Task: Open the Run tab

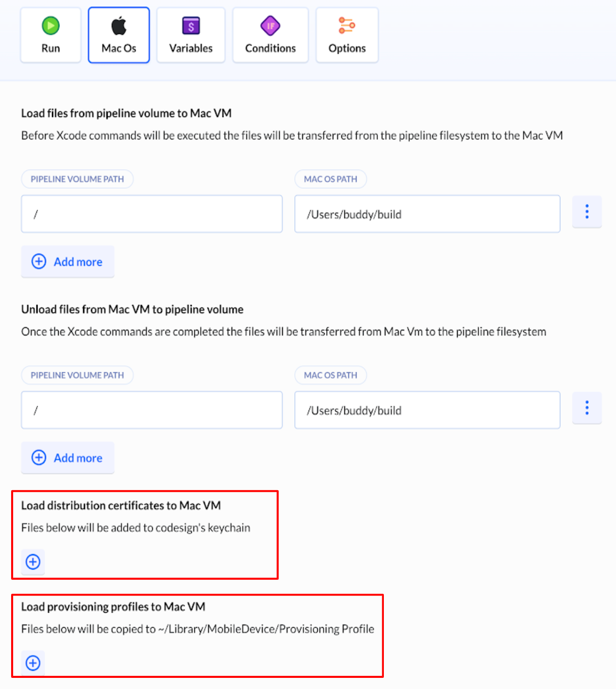Action: click(51, 35)
